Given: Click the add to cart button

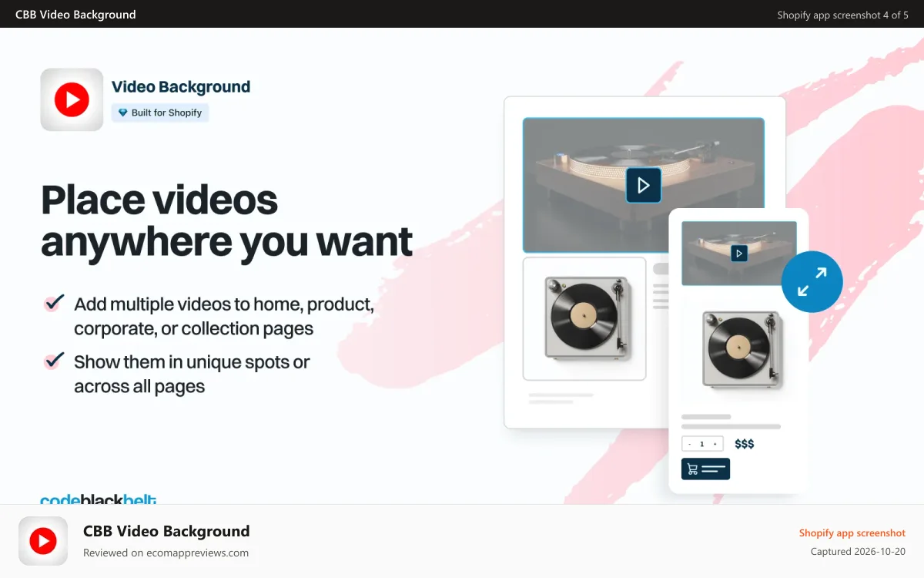Looking at the screenshot, I should point(705,469).
